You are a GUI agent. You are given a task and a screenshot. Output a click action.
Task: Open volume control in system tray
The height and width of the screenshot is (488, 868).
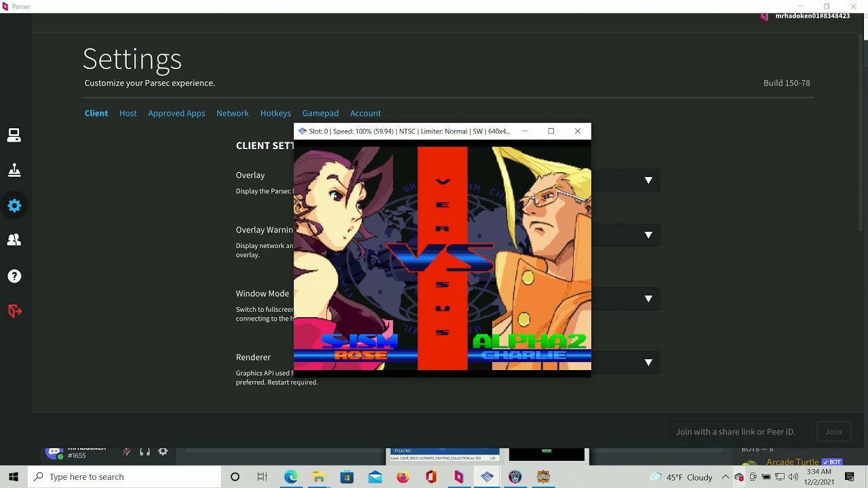click(x=793, y=476)
